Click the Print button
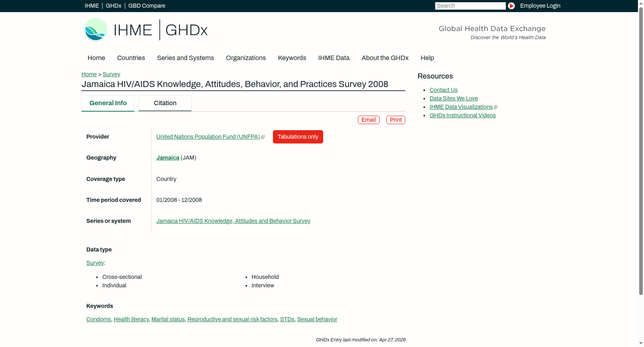This screenshot has height=347, width=644. tap(396, 120)
